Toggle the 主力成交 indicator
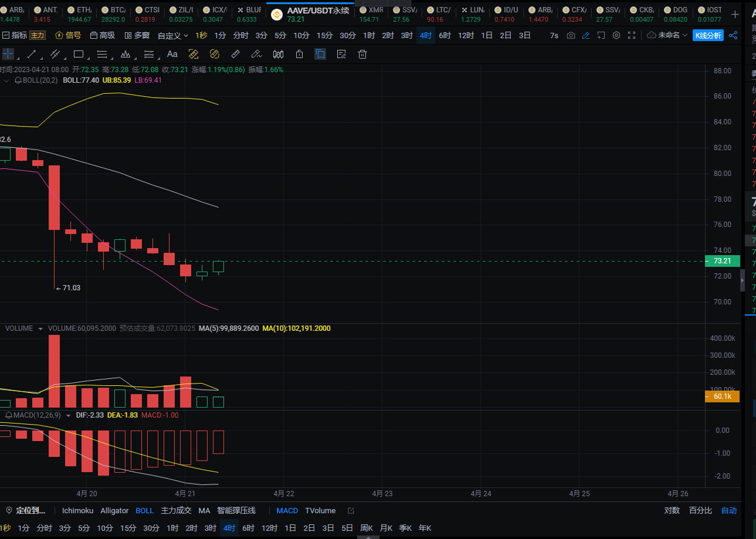Image resolution: width=756 pixels, height=539 pixels. [x=177, y=510]
